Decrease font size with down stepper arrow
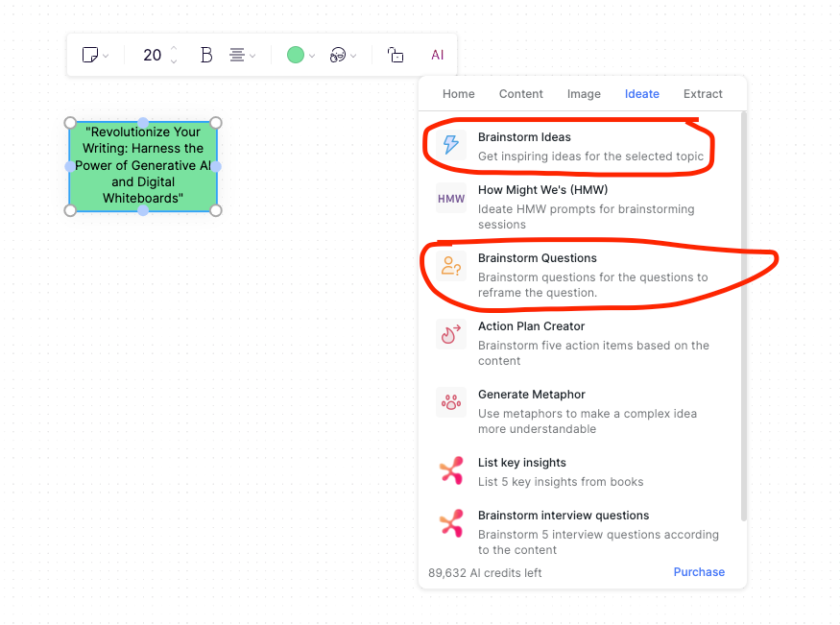The image size is (840, 625). click(x=174, y=61)
